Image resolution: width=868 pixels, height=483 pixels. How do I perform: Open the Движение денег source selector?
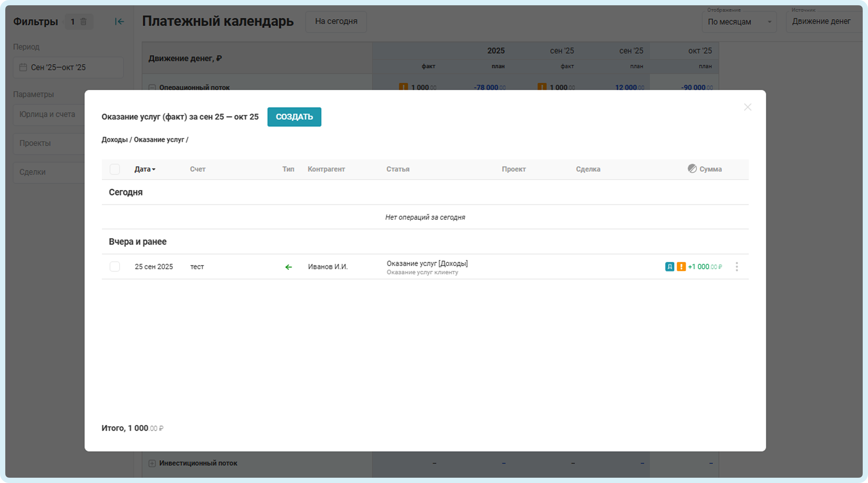[821, 21]
